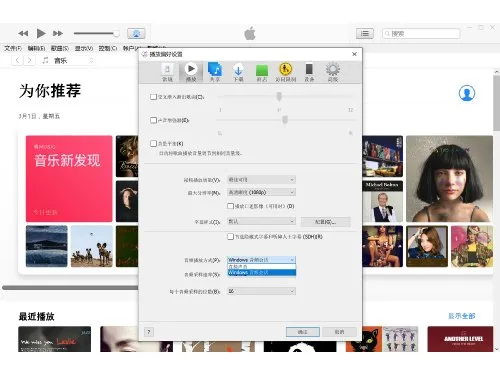Screen dimensions: 500x375
Task: Click the 为你推荐 heading
Action: point(50,91)
